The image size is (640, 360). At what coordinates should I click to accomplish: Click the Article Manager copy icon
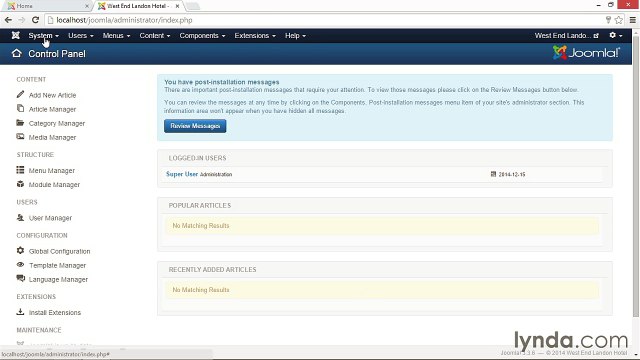click(20, 108)
